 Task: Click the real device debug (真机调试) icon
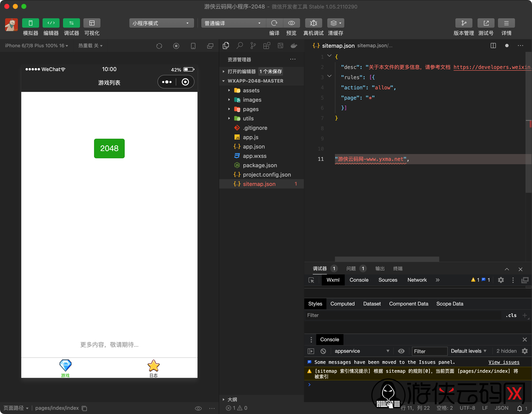313,23
